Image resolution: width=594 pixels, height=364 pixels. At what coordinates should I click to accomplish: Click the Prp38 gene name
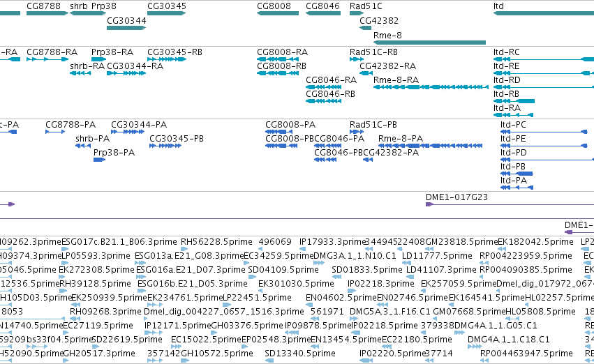[x=104, y=6]
